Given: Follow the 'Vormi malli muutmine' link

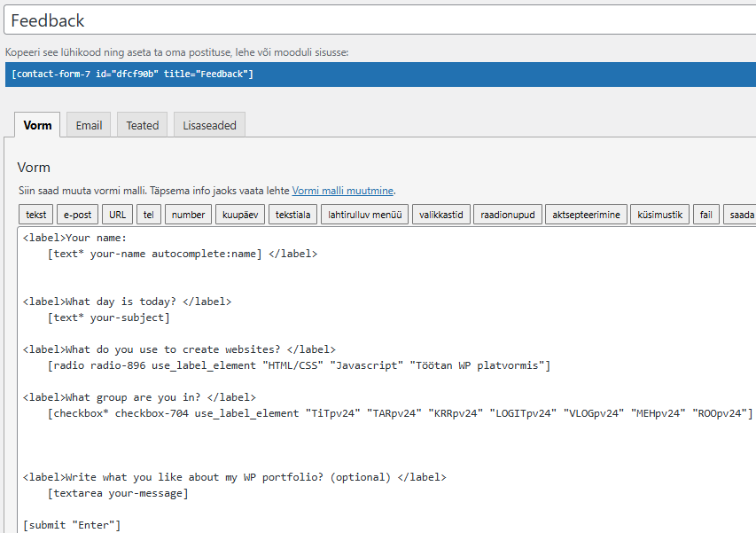Looking at the screenshot, I should (x=343, y=191).
